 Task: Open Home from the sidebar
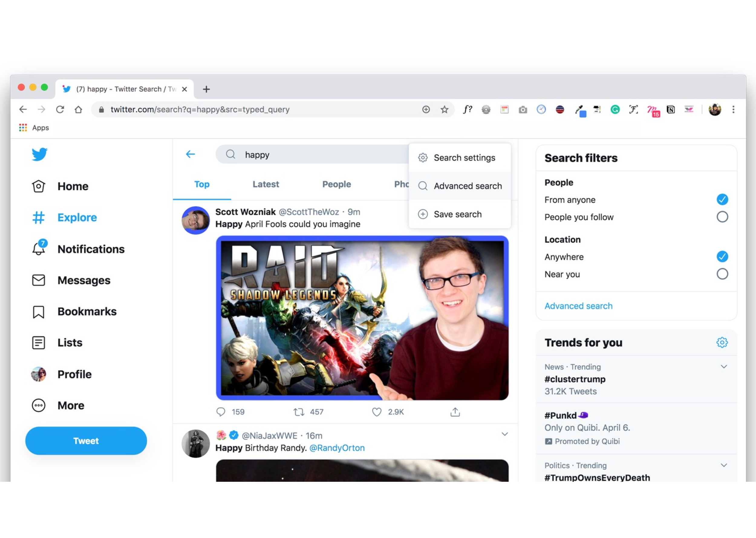click(60, 186)
